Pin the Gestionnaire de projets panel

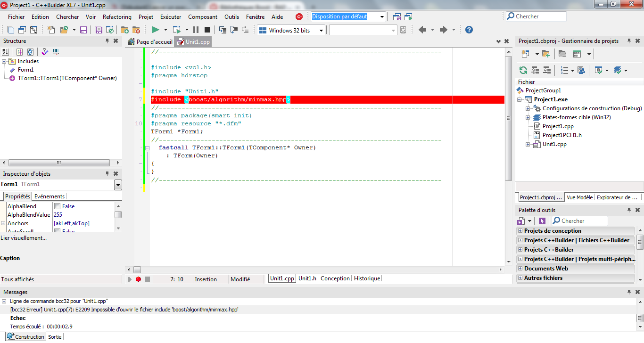(629, 41)
